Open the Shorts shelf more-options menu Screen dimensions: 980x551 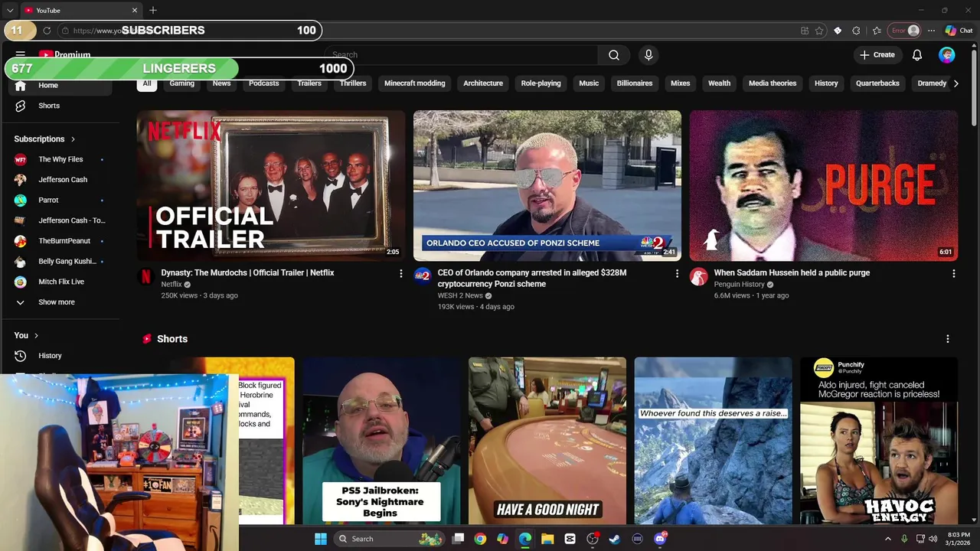(947, 339)
